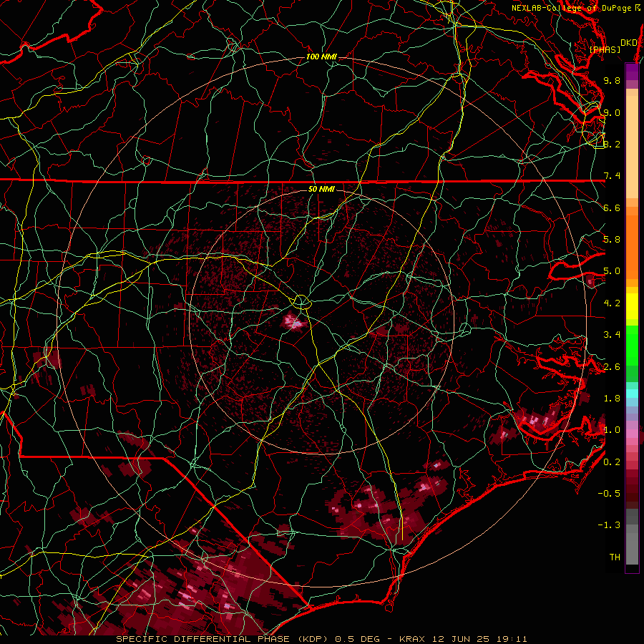
Task: Select the 4.2 value on the color scale
Action: [x=612, y=303]
